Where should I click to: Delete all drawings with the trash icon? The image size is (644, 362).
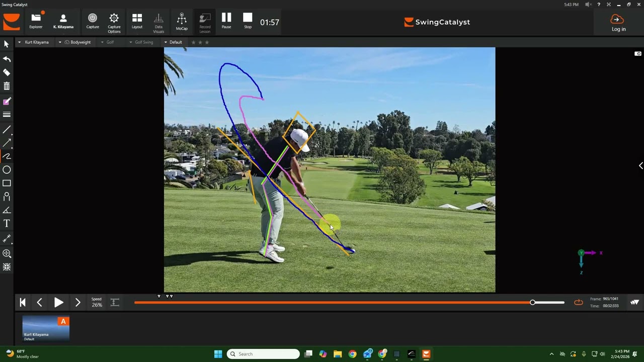tap(7, 86)
